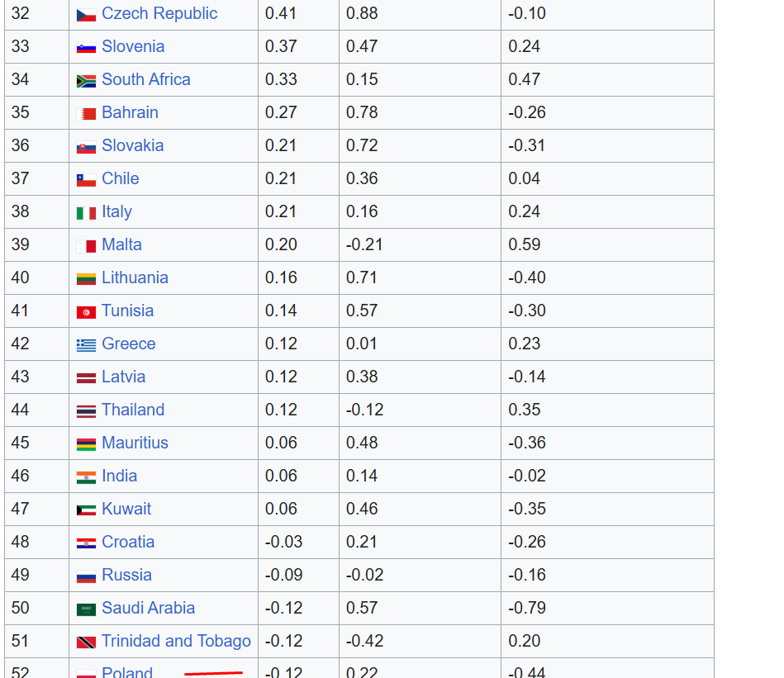Open the Thailand link
The image size is (784, 678).
[133, 410]
